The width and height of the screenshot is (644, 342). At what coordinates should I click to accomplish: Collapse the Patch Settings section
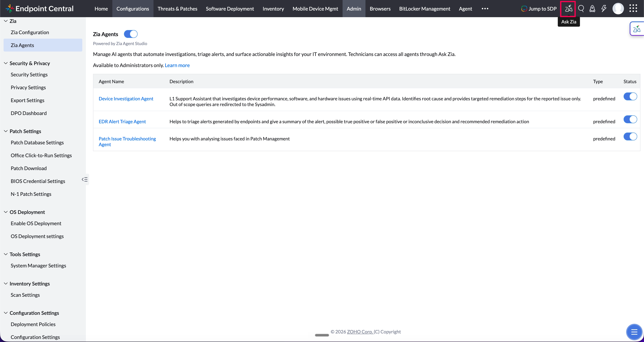point(6,131)
